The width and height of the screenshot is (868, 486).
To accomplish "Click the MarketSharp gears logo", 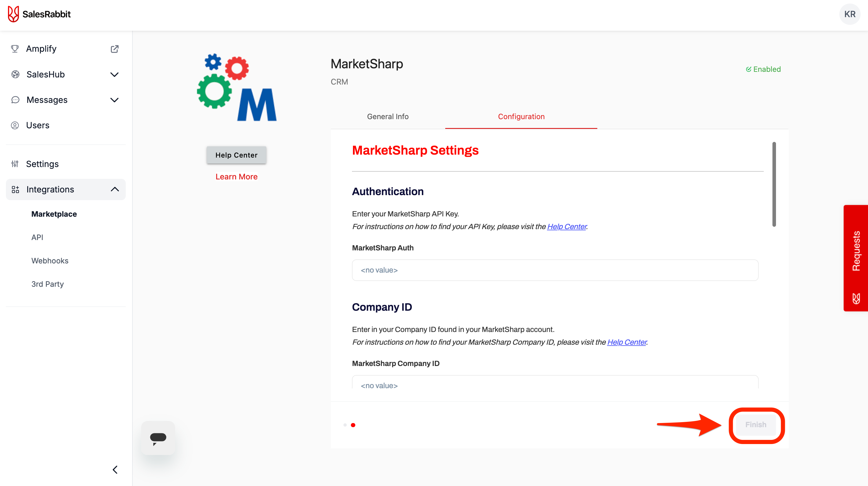I will click(x=237, y=88).
